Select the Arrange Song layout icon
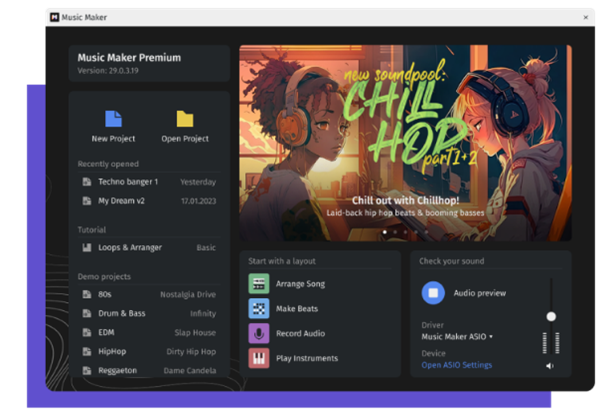Image resolution: width=614 pixels, height=410 pixels. click(x=259, y=284)
